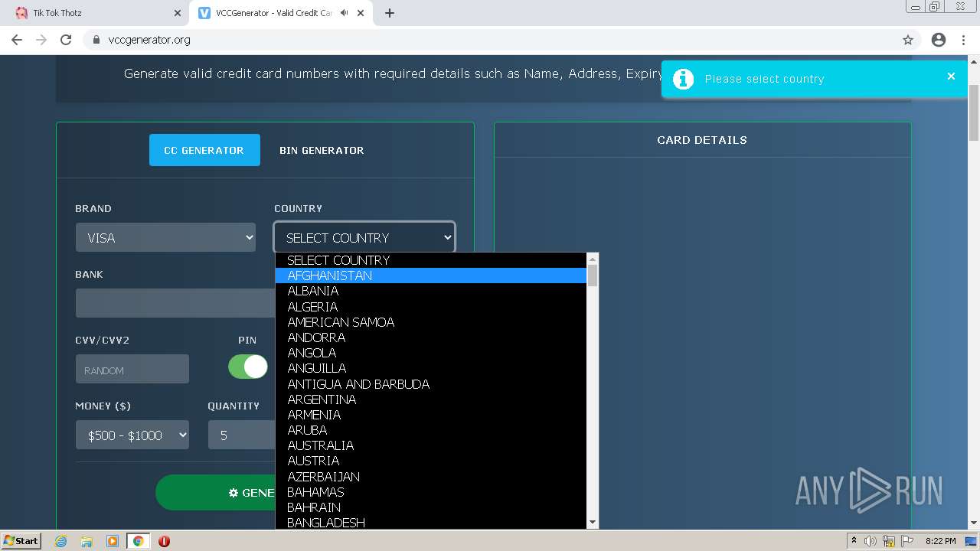
Task: Select AFGHANISTAN from the country list
Action: (x=431, y=275)
